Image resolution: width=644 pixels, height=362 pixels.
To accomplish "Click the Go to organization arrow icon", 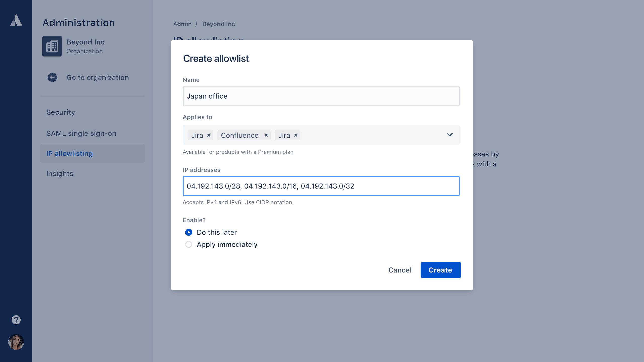I will pyautogui.click(x=52, y=77).
